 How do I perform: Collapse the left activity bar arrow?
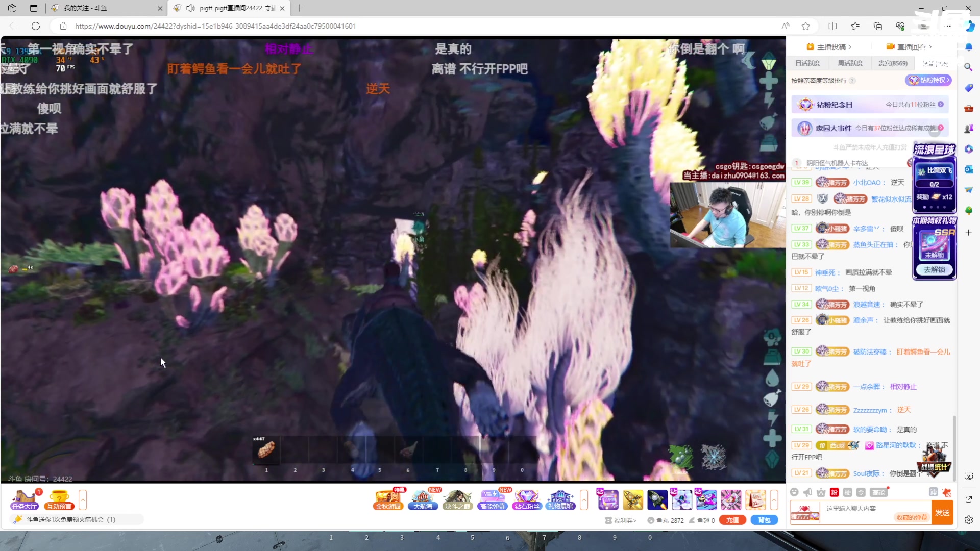[83, 499]
